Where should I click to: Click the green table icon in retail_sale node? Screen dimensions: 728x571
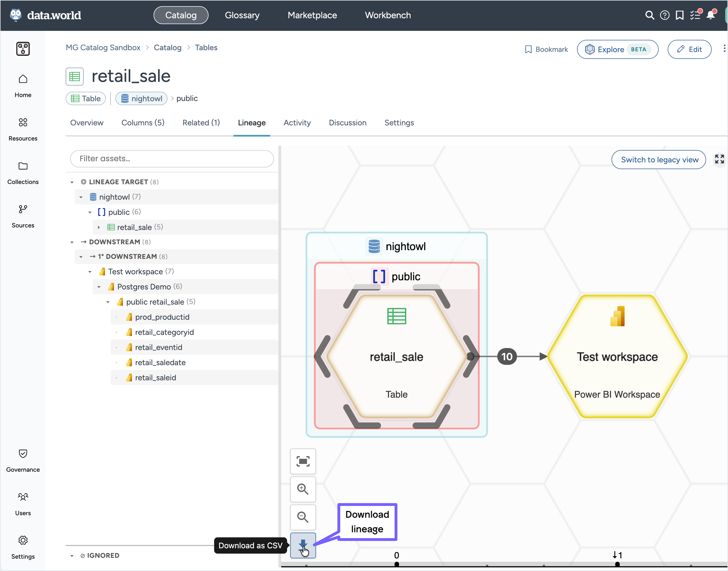[397, 316]
